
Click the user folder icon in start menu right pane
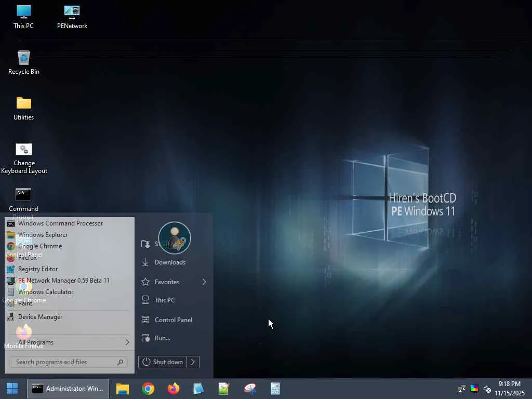(x=145, y=244)
